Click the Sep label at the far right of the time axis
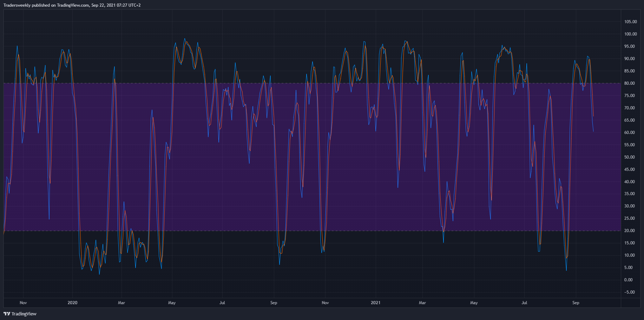The height and width of the screenshot is (320, 644). tap(576, 303)
